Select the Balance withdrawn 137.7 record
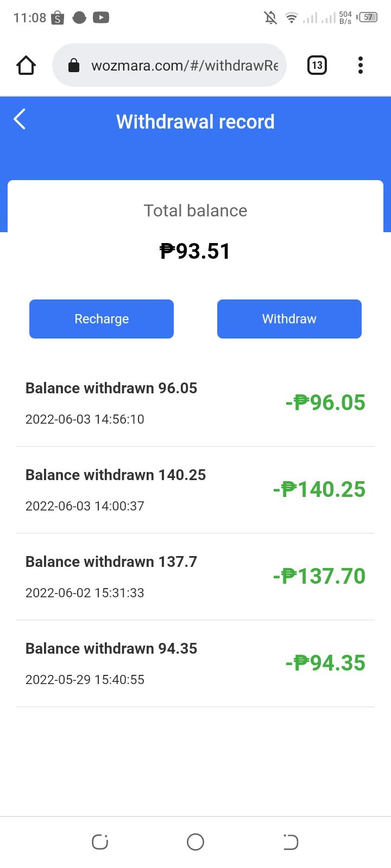Screen dimensions: 391x868 [195, 577]
